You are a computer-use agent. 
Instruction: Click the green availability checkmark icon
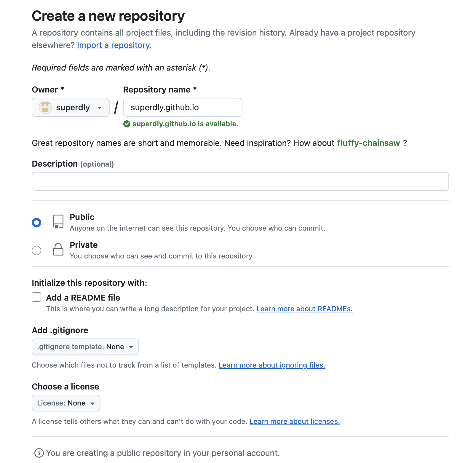pos(127,124)
